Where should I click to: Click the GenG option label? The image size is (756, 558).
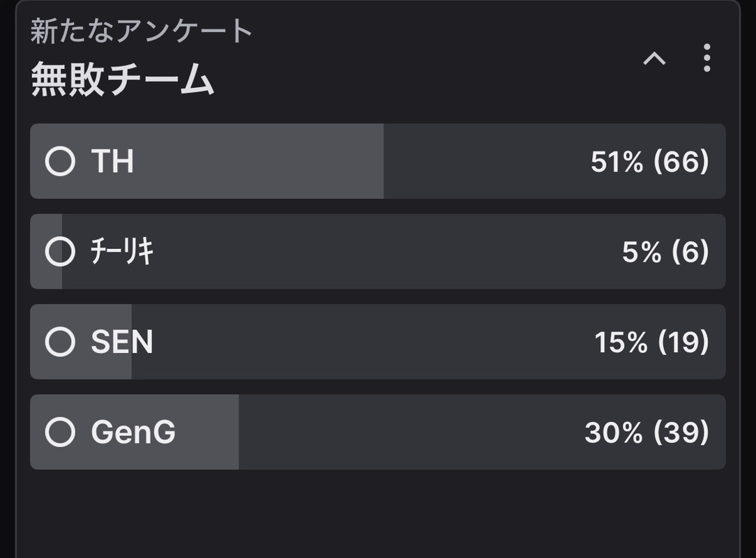click(x=133, y=432)
